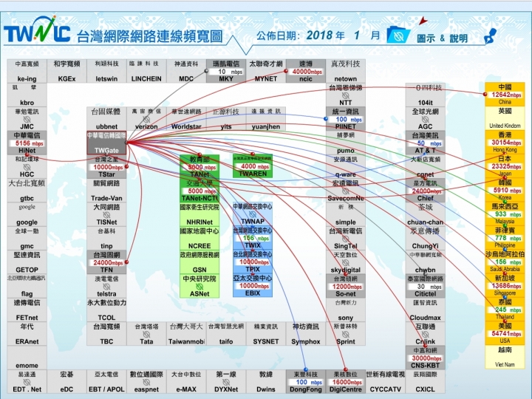Click the green no-link icon above ASNet
The image size is (532, 399).
coord(199,287)
